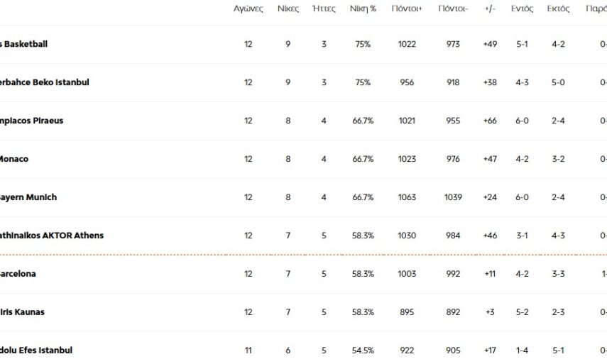
Task: Click the Εντός column header
Action: [x=522, y=9]
